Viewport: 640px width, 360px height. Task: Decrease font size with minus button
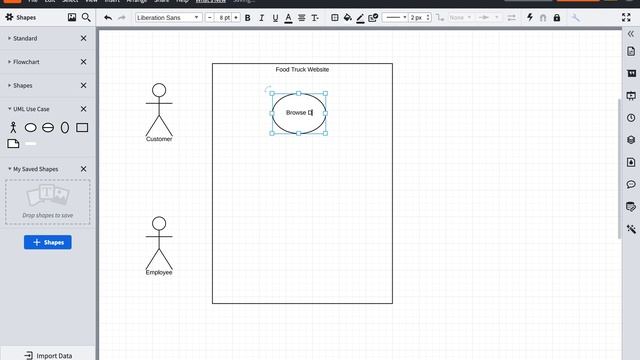coord(210,18)
